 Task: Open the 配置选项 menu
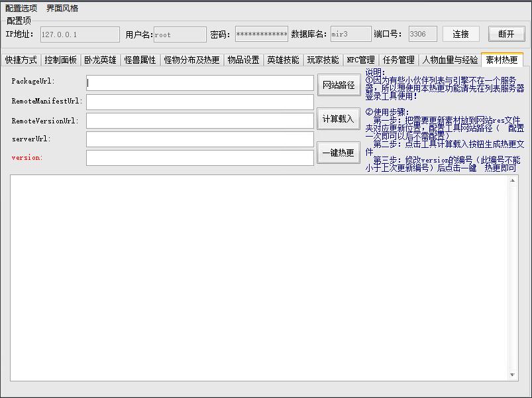21,9
